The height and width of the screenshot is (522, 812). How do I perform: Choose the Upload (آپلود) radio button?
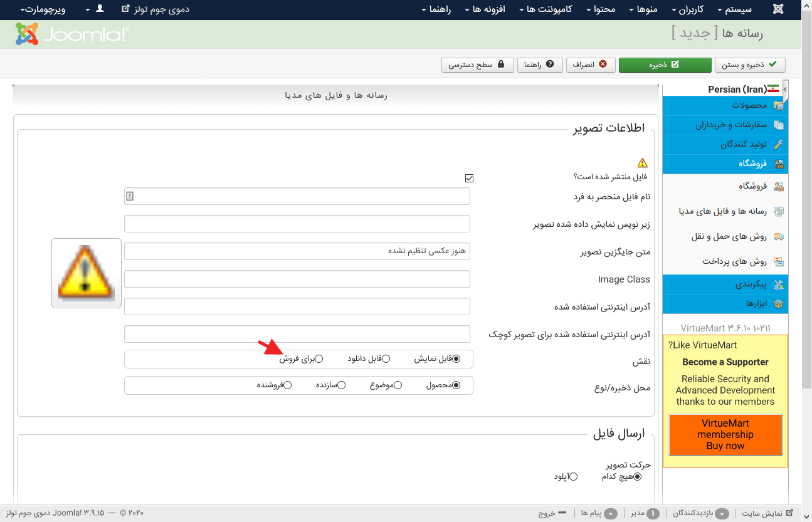point(573,477)
